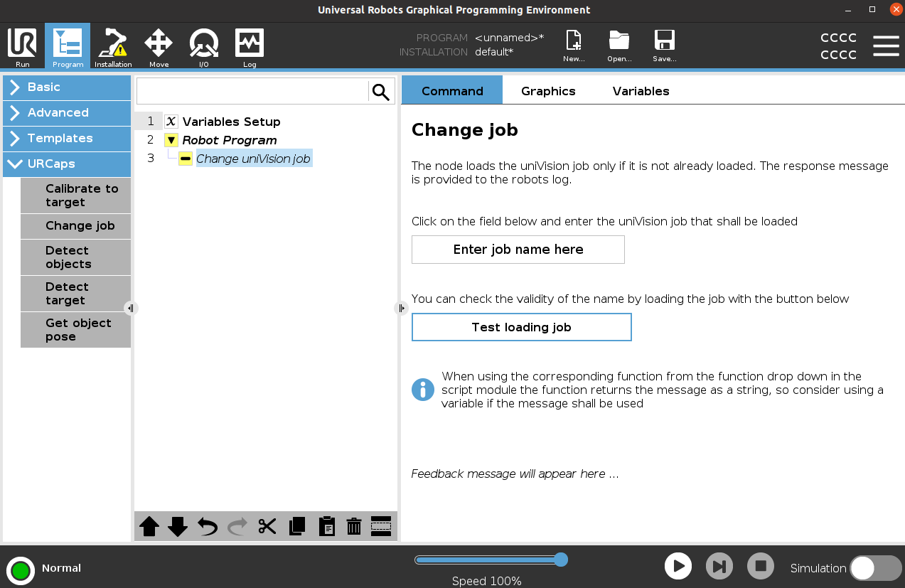Click the redo arrow icon
The image size is (905, 588).
(x=237, y=527)
